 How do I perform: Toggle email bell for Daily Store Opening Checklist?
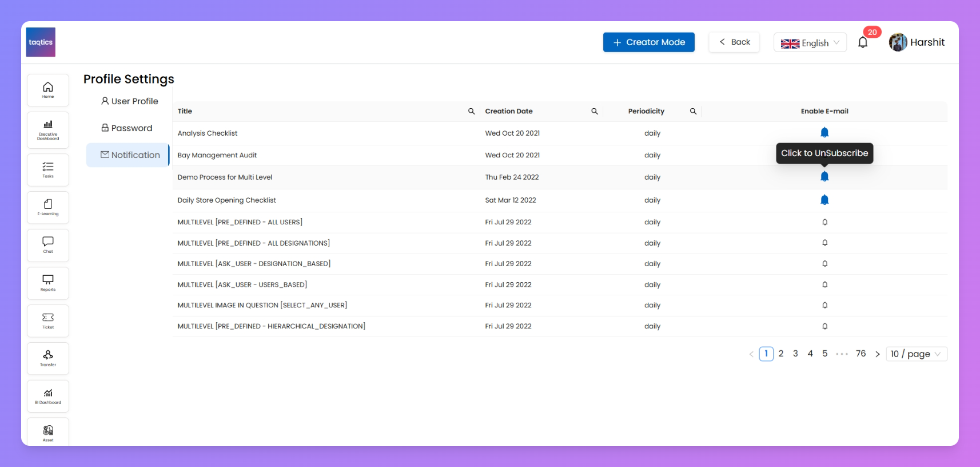[x=824, y=200]
